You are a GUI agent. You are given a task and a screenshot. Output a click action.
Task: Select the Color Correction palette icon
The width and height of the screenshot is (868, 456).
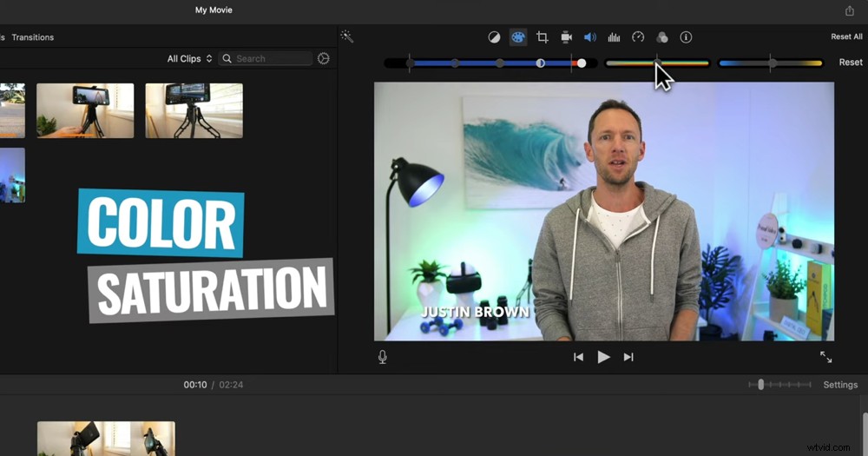518,37
